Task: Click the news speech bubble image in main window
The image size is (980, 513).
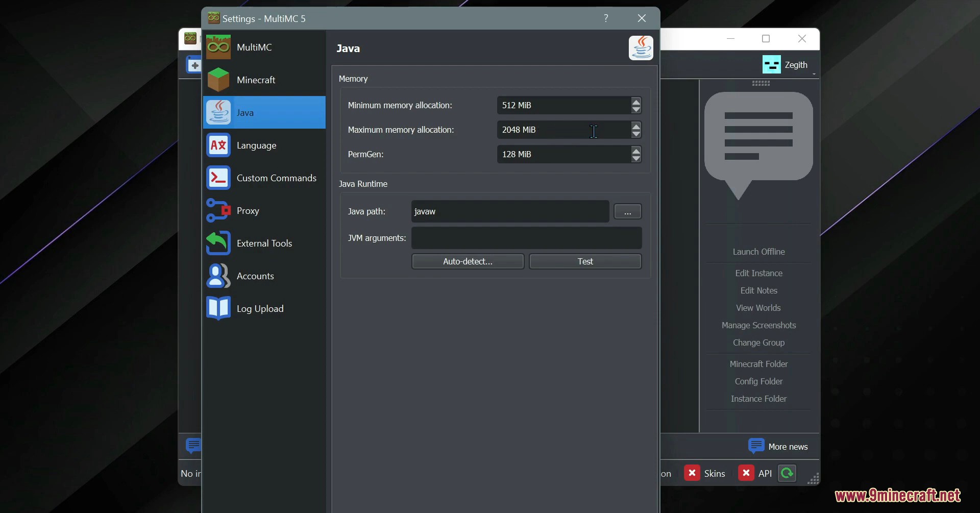Action: [758, 146]
